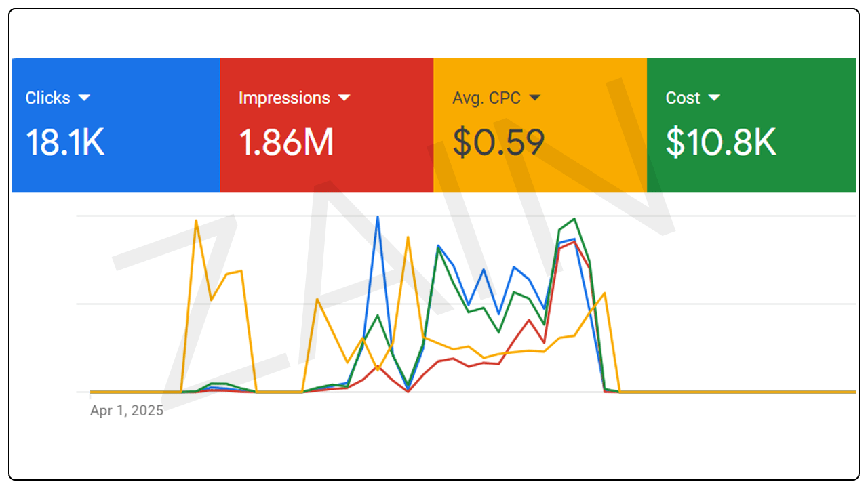Click the tallest blue Clicks line peak
The height and width of the screenshot is (488, 868).
(377, 218)
